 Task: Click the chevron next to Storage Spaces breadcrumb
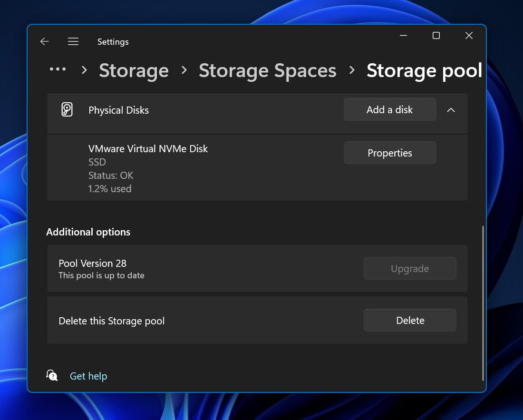point(352,70)
